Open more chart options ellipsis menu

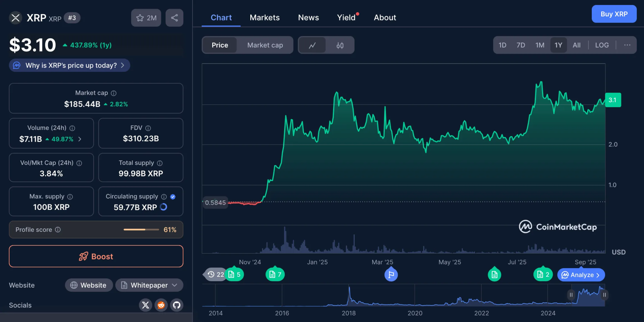click(x=627, y=45)
